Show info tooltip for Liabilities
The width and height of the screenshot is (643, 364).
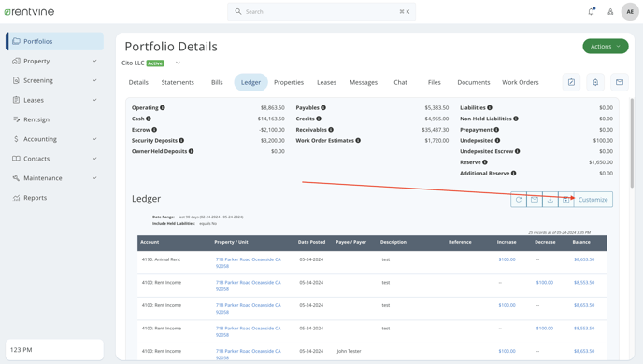490,107
